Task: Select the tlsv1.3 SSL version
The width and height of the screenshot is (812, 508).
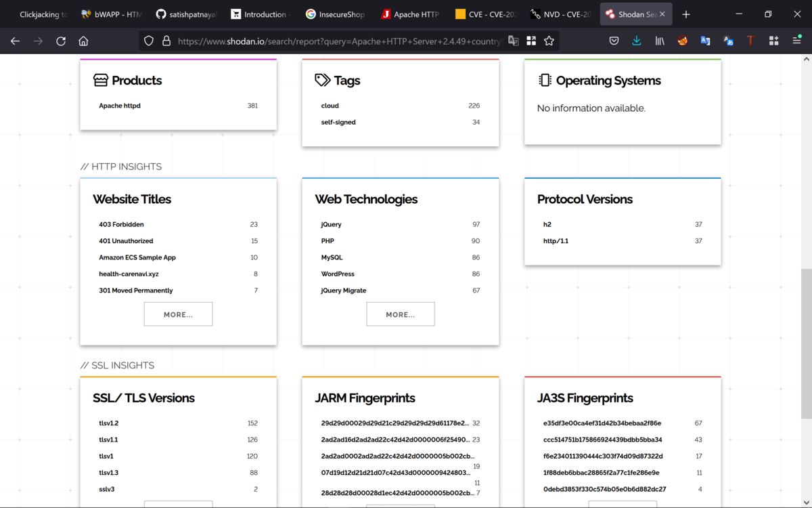Action: tap(109, 473)
